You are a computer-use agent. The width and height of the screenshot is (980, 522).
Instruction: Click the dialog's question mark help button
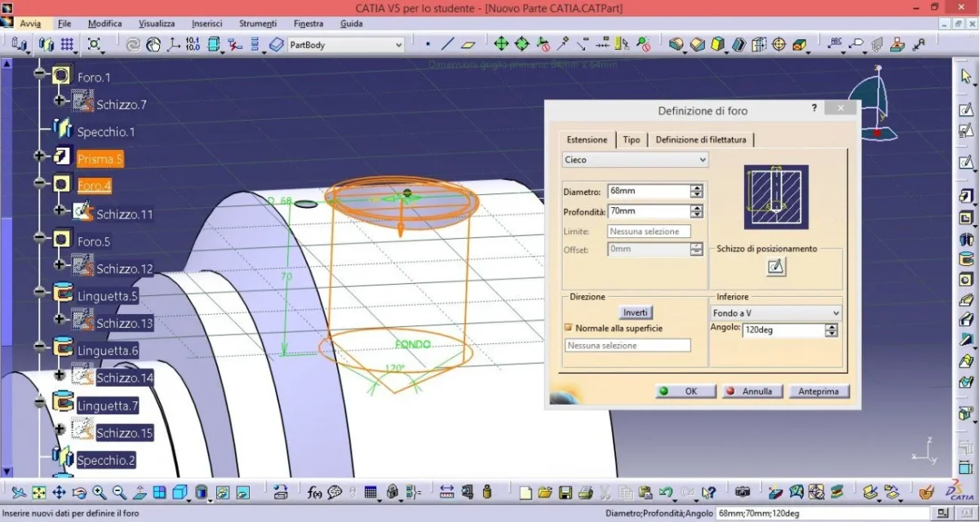point(814,108)
